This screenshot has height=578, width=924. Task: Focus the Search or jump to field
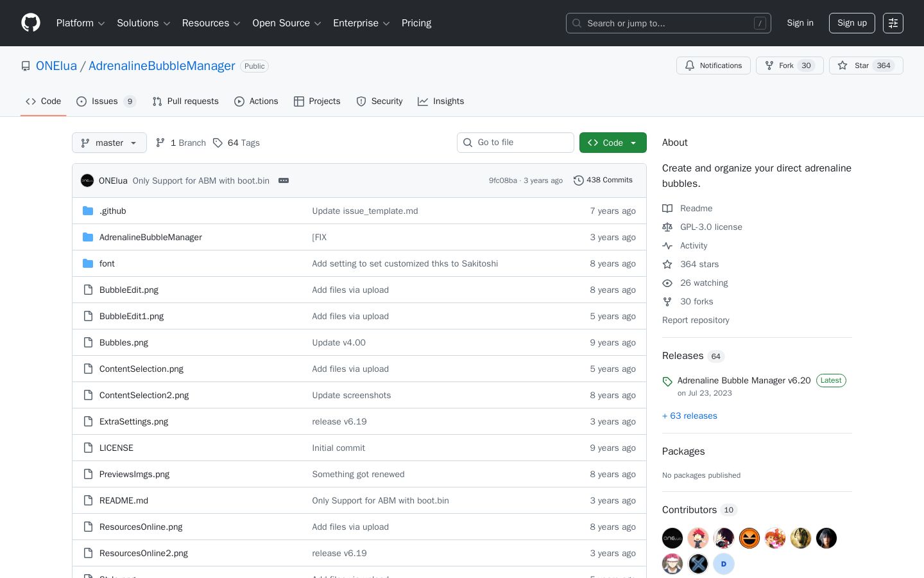(x=669, y=23)
